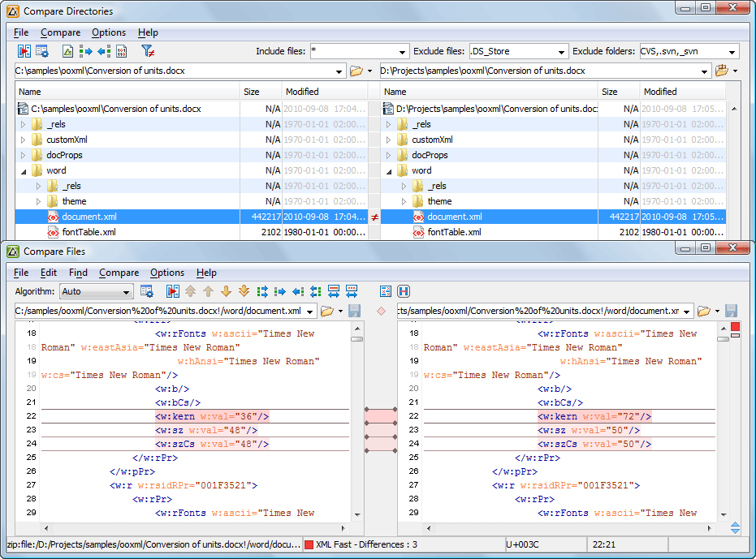Click Perform Files Differencing in lower toolbar
The height and width of the screenshot is (559, 756).
pyautogui.click(x=173, y=291)
